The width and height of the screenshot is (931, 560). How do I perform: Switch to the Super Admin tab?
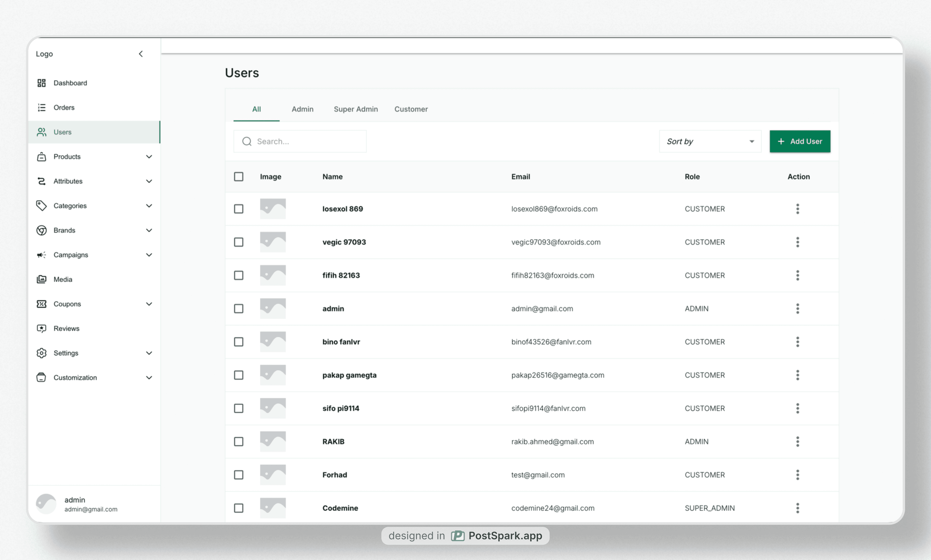click(x=355, y=109)
